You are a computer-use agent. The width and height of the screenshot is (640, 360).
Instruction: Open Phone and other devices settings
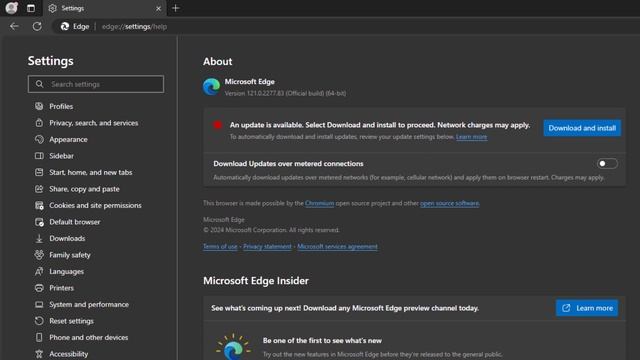pyautogui.click(x=89, y=338)
